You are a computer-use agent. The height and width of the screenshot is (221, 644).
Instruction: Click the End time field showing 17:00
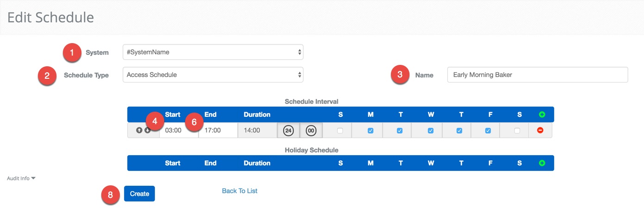(217, 131)
